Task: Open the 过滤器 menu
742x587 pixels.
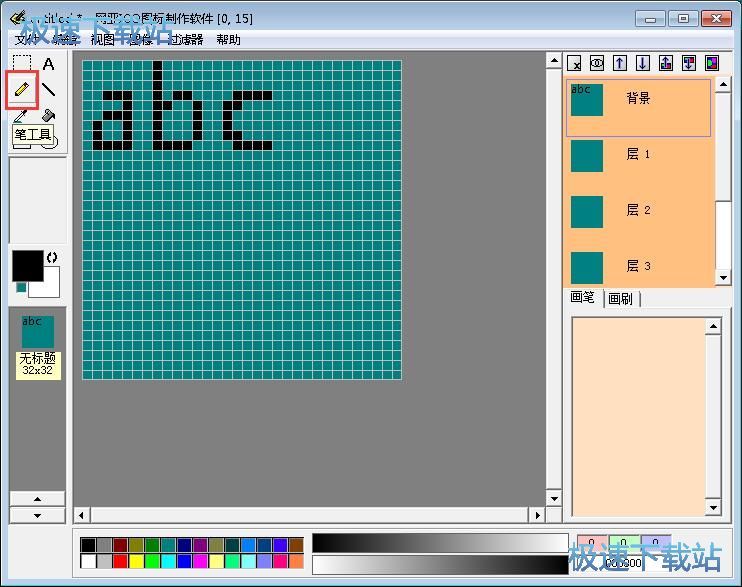Action: tap(186, 40)
